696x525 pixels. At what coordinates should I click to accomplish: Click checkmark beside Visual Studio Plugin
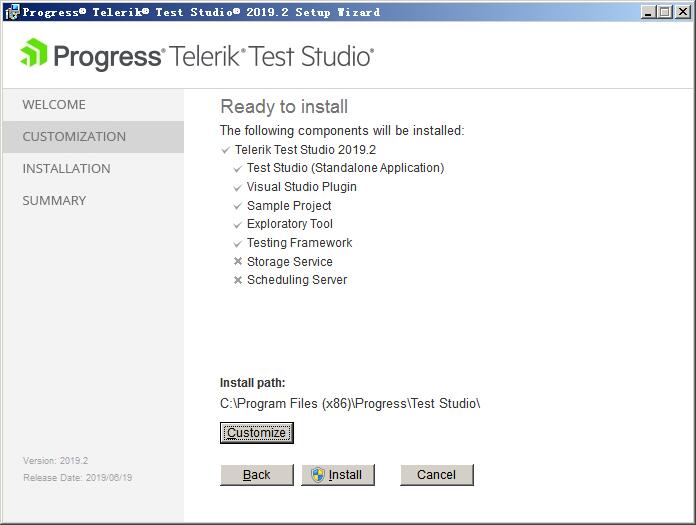237,188
